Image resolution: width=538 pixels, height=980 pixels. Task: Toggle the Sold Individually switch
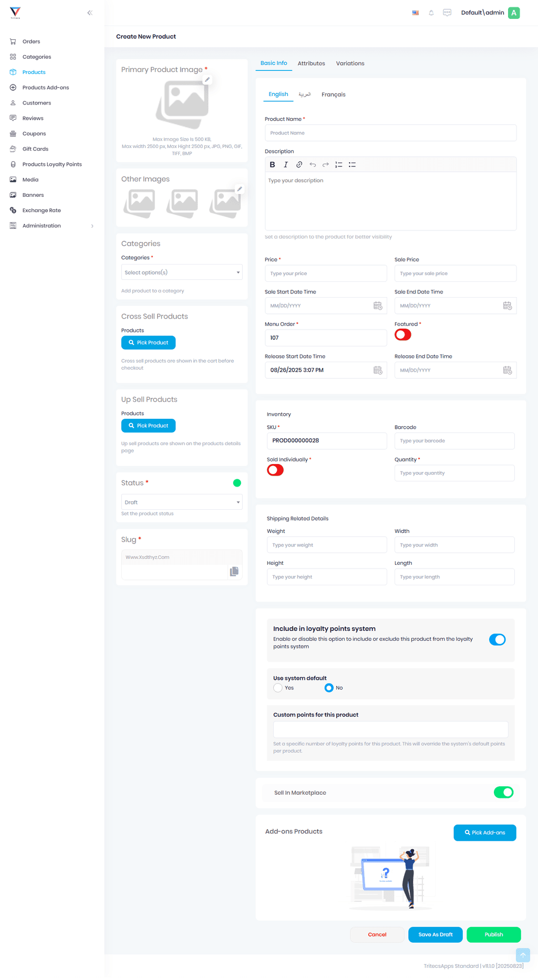click(x=275, y=470)
